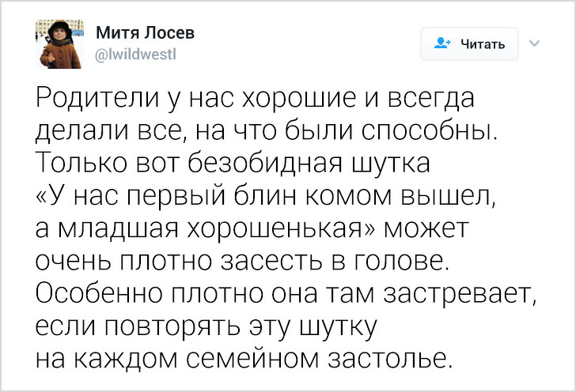Click the quoted line «У нас первый блин
Image resolution: width=576 pixels, height=392 pixels.
click(265, 197)
